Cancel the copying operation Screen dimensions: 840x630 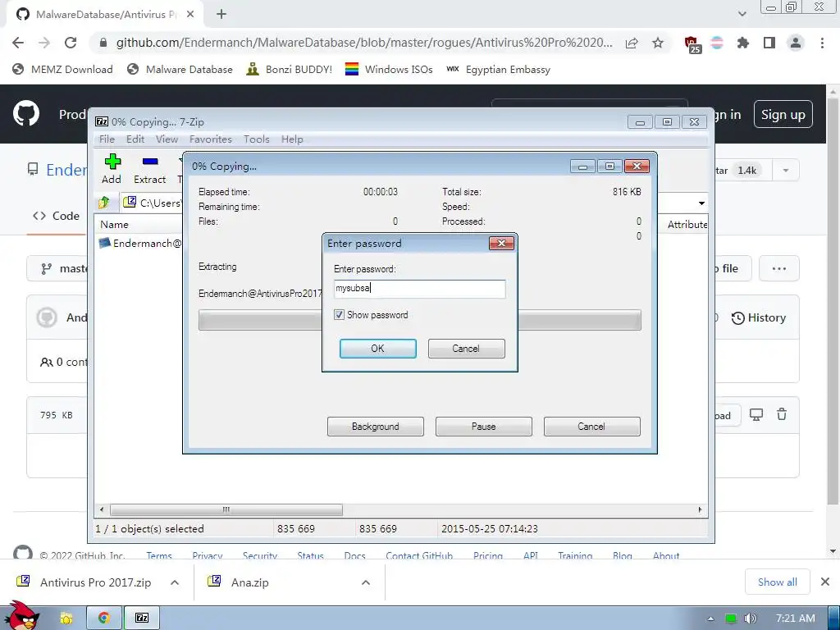point(591,427)
